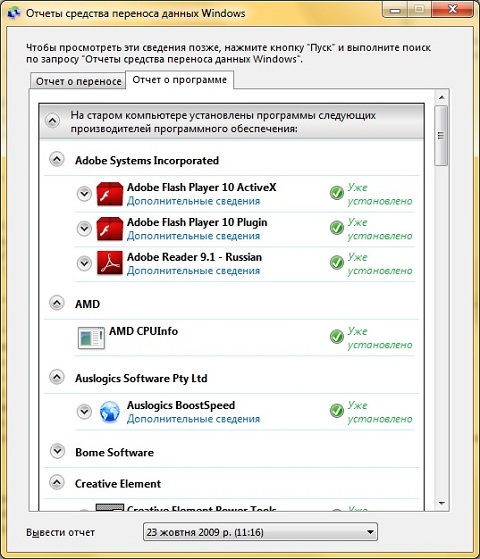Image resolution: width=480 pixels, height=559 pixels.
Task: Minimize the reports window
Action: [395, 9]
